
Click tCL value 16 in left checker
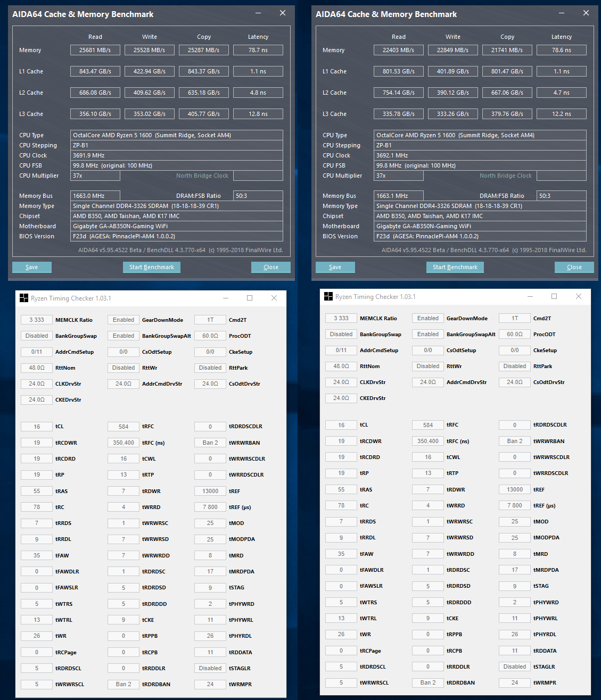[x=37, y=427]
